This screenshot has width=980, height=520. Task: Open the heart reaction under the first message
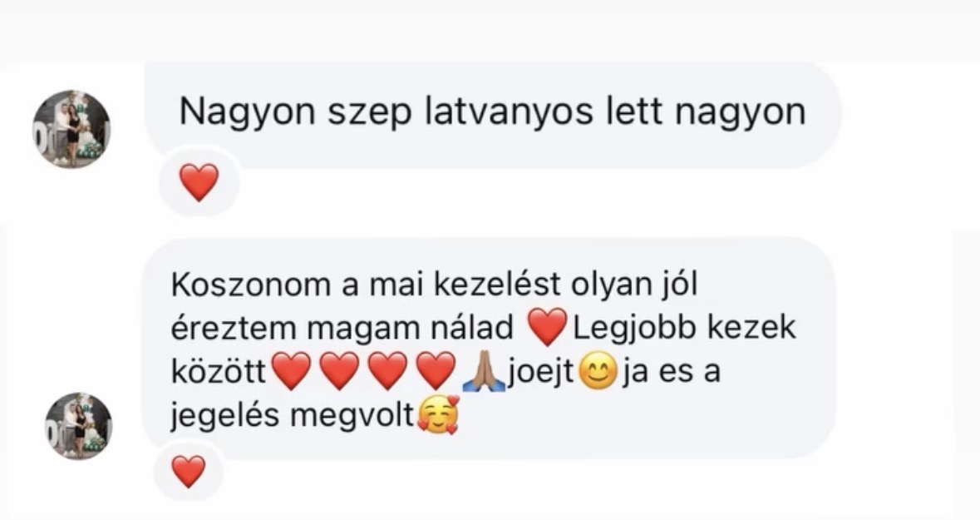pos(199,183)
